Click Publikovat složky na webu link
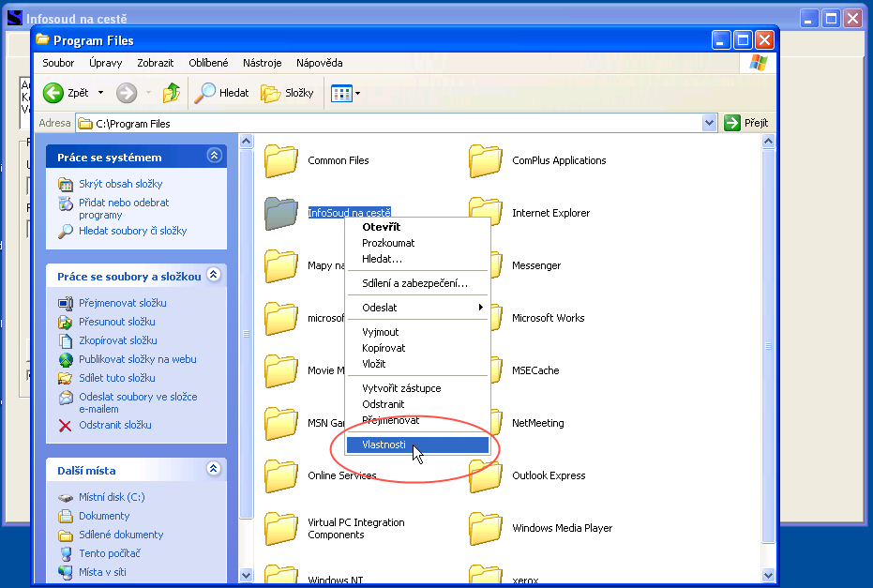The image size is (873, 588). [138, 359]
